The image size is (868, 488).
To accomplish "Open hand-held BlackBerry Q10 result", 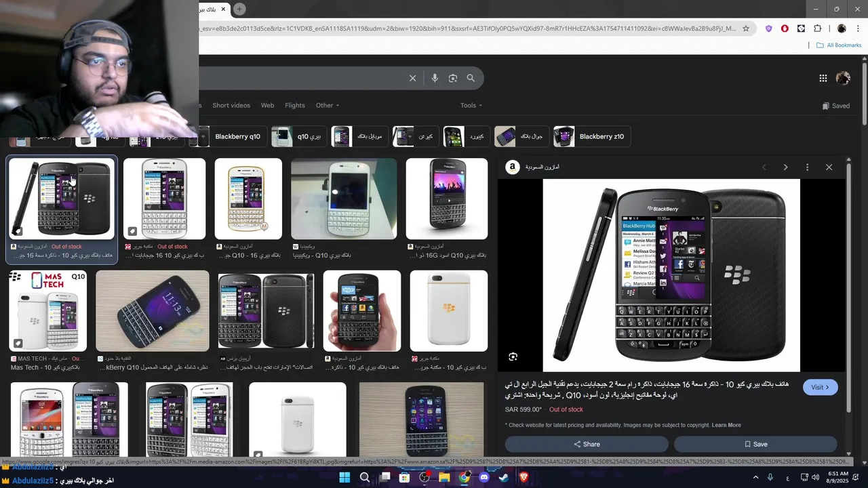I will [362, 311].
